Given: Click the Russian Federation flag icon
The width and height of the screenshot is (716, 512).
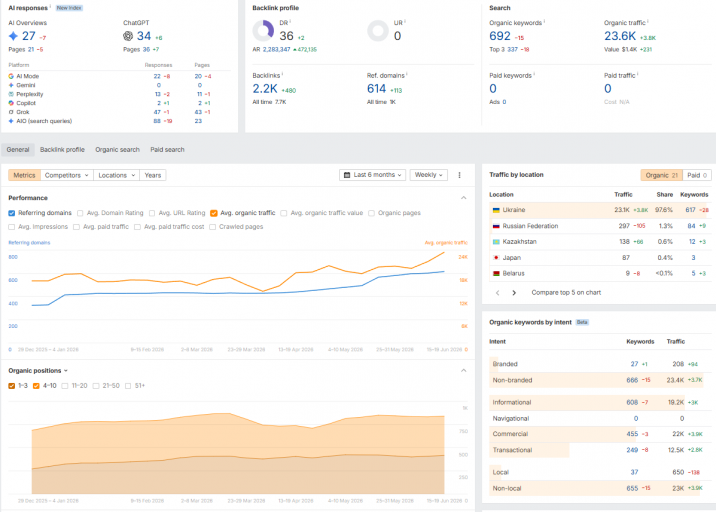Looking at the screenshot, I should pyautogui.click(x=496, y=226).
